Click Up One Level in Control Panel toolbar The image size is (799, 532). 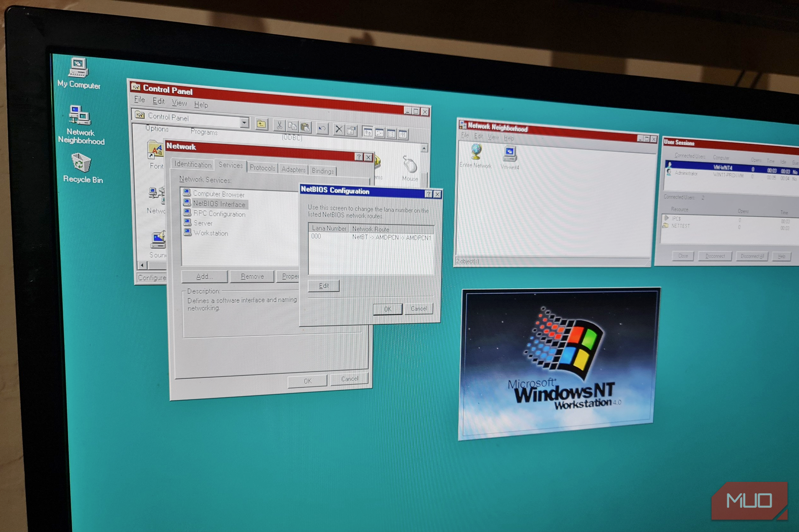point(261,124)
